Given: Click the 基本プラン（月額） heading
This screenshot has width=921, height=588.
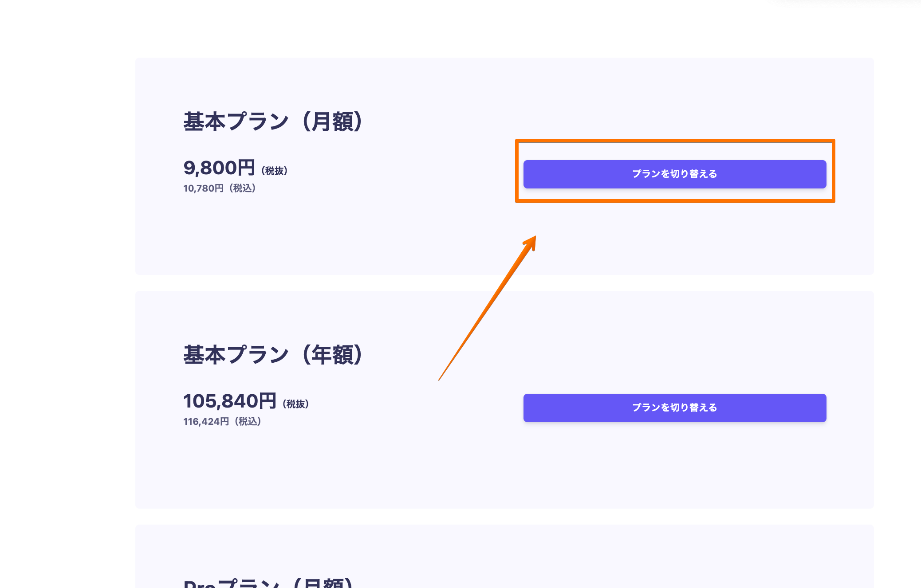Looking at the screenshot, I should coord(273,122).
